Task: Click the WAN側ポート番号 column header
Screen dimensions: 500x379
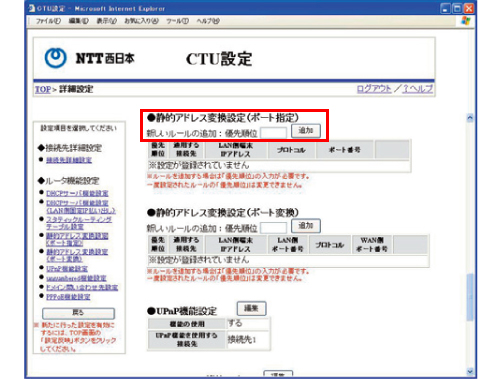Action: click(372, 244)
